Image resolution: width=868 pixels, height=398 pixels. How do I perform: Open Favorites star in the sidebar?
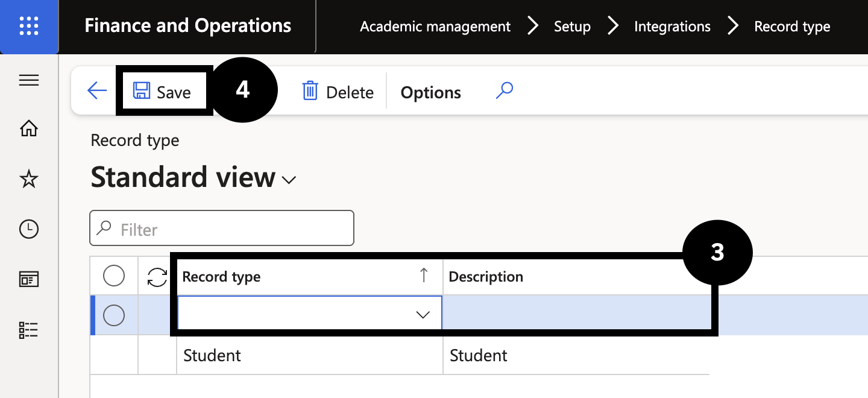tap(29, 179)
